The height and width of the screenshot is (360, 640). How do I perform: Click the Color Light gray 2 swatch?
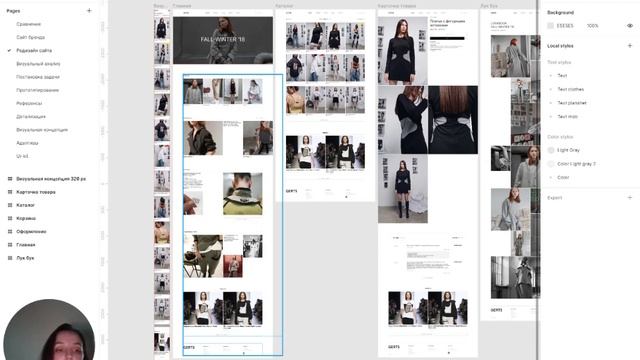tap(551, 164)
